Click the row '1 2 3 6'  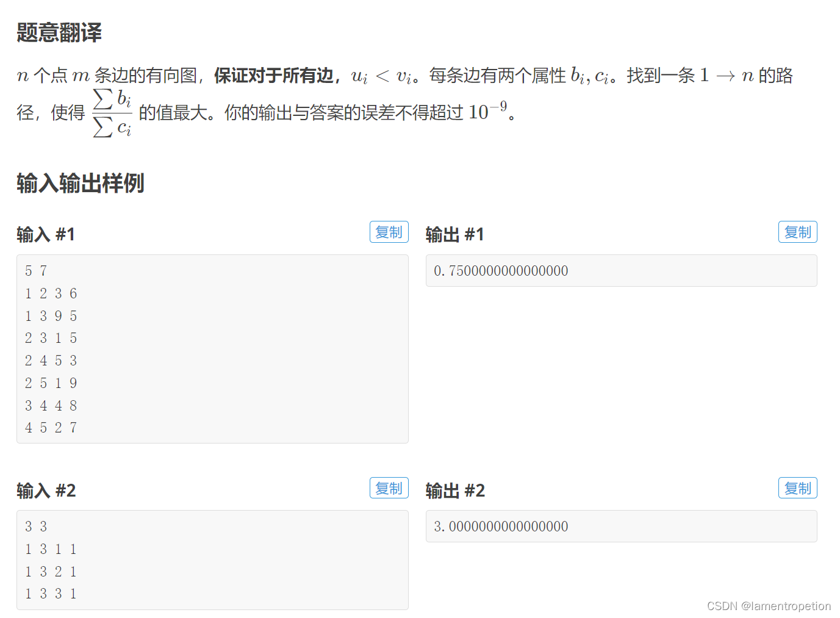(x=51, y=293)
